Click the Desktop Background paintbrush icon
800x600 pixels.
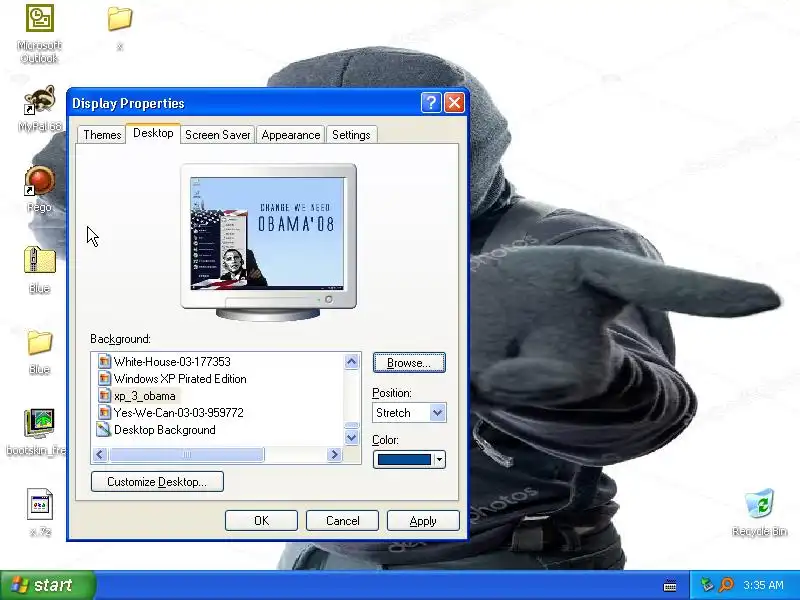coord(104,429)
